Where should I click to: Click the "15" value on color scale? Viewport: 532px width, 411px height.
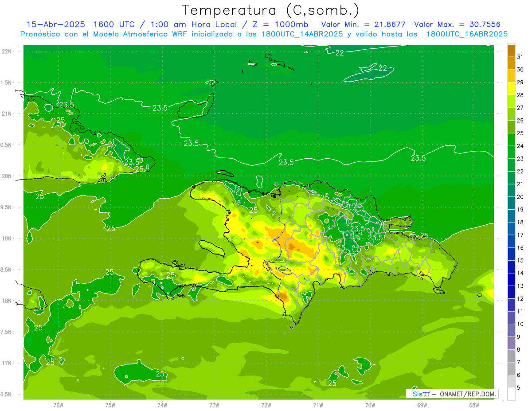coord(520,261)
